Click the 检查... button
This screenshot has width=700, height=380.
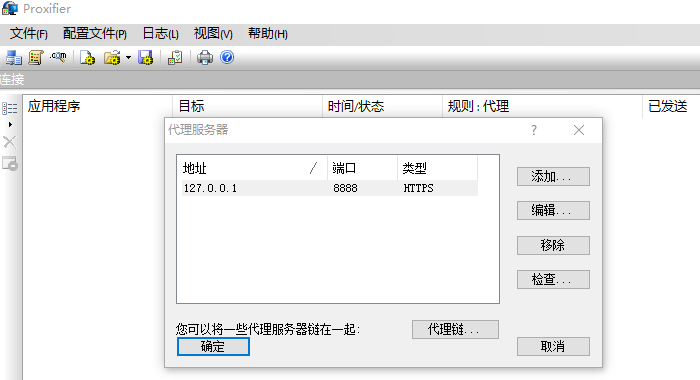pyautogui.click(x=553, y=280)
